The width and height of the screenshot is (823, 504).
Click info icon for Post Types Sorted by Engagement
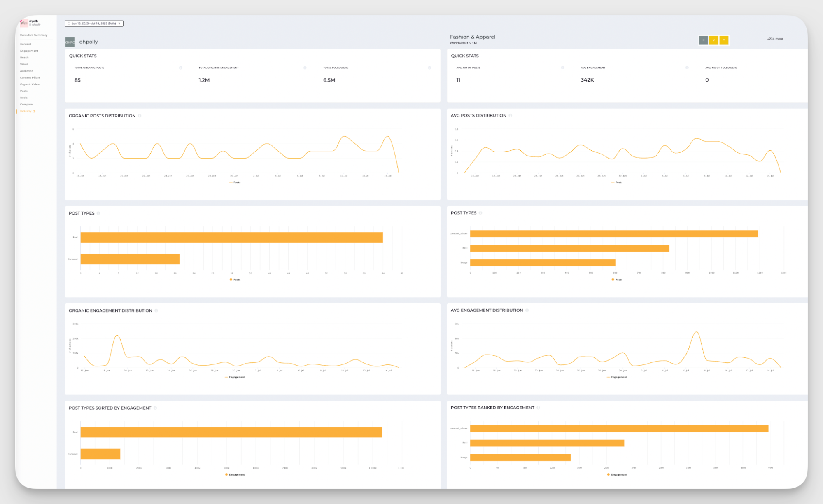point(155,408)
